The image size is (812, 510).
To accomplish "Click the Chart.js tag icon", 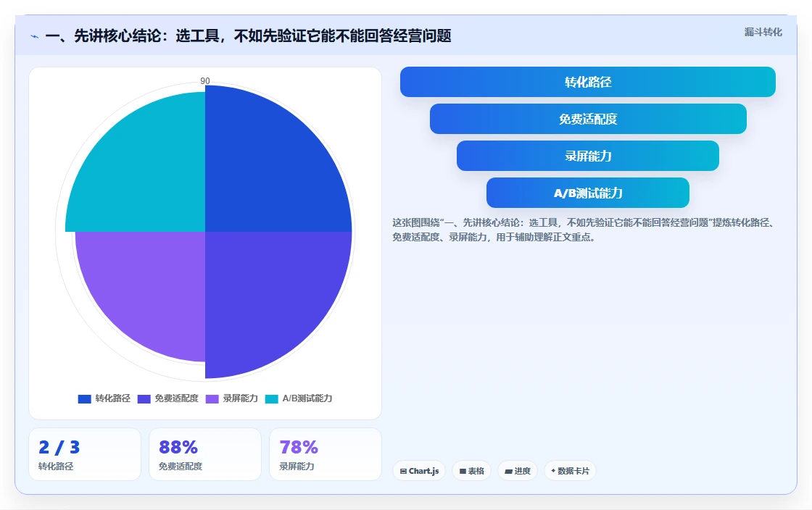I will click(403, 471).
